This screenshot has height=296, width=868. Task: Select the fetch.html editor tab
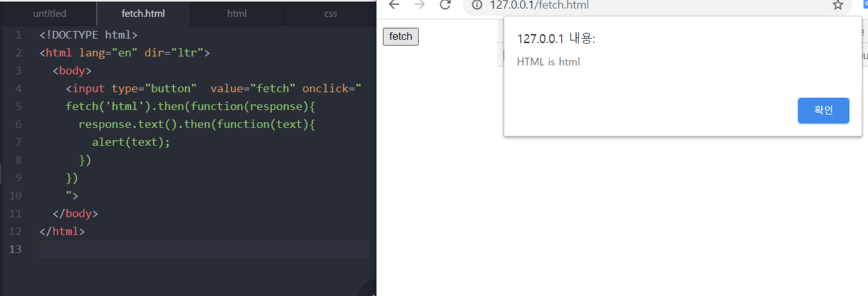(143, 13)
